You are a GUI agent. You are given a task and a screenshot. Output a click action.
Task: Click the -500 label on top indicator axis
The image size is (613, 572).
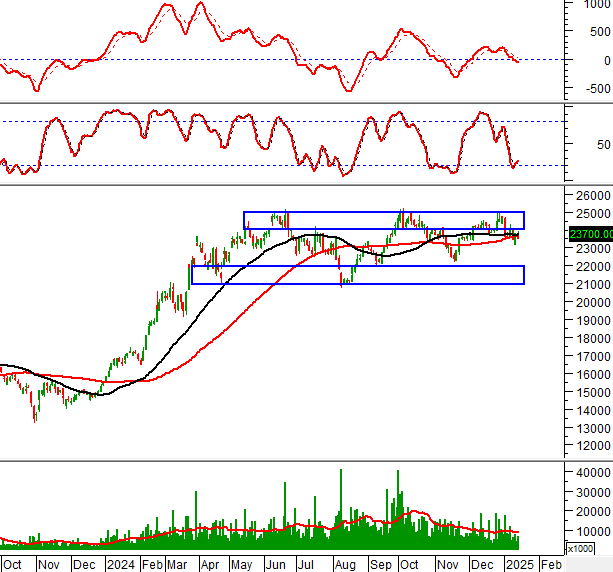[x=598, y=89]
